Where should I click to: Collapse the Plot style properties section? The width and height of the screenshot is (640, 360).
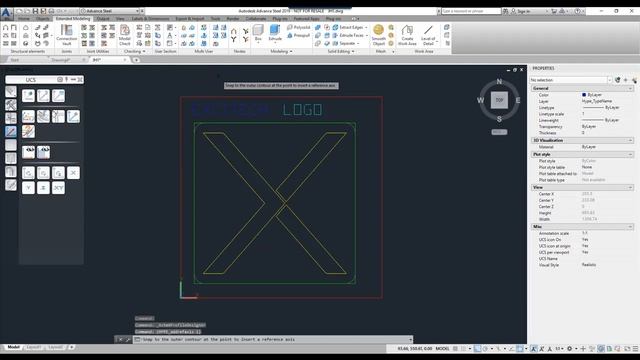coord(631,155)
